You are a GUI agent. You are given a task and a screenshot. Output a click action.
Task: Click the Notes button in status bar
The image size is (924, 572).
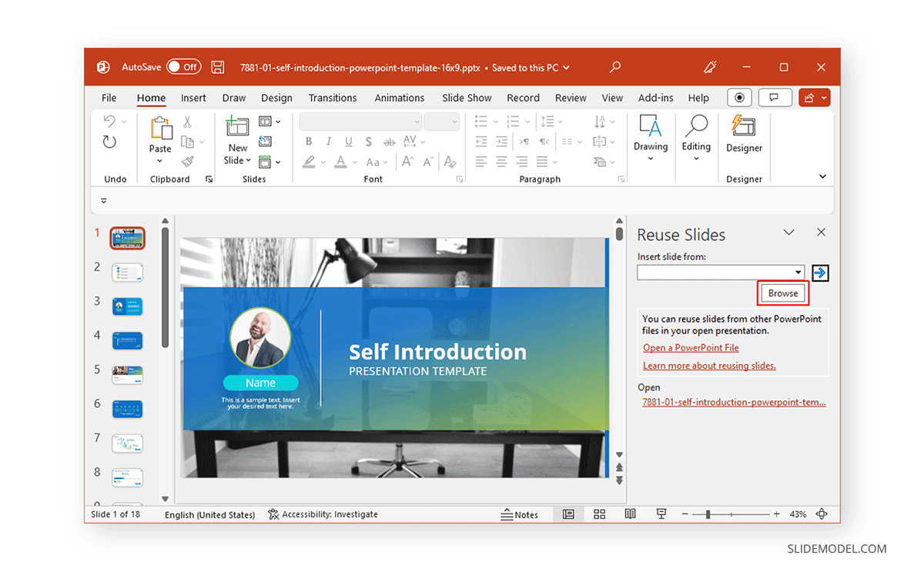point(520,514)
